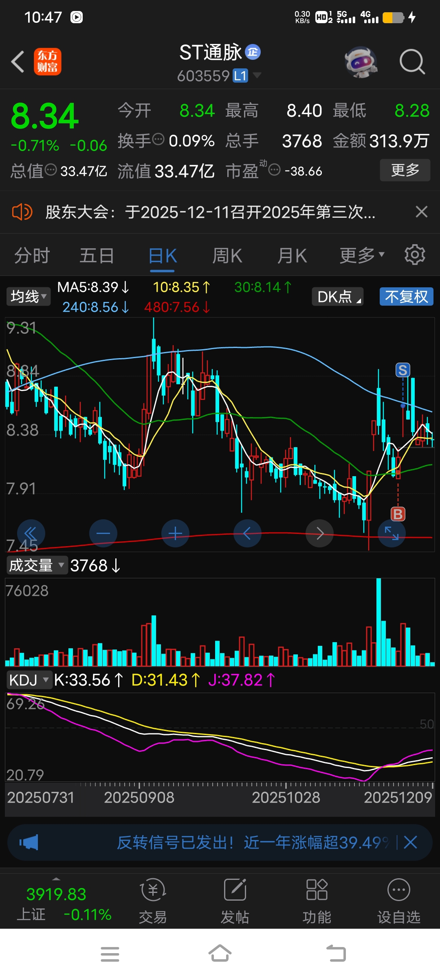Tap the current price 8.34
Screen dimensions: 440x980
[x=45, y=116]
